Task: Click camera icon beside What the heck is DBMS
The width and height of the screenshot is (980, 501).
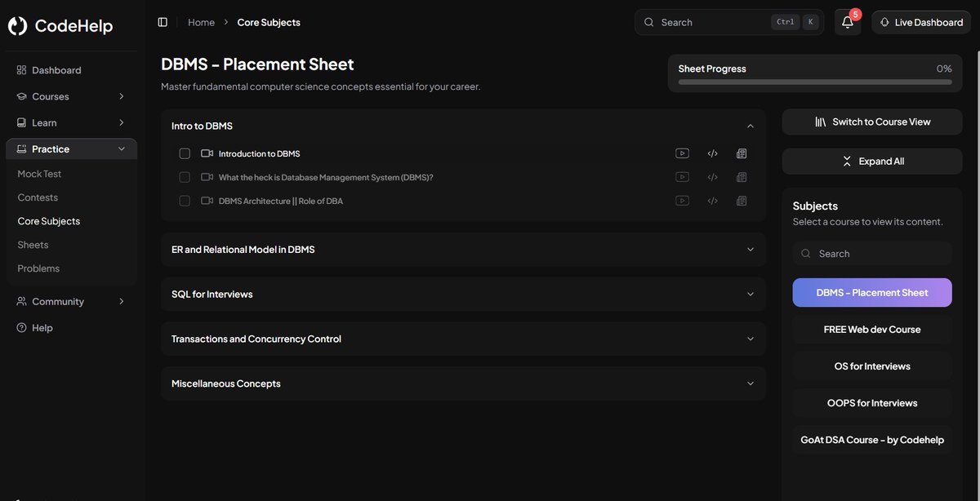Action: pos(207,177)
